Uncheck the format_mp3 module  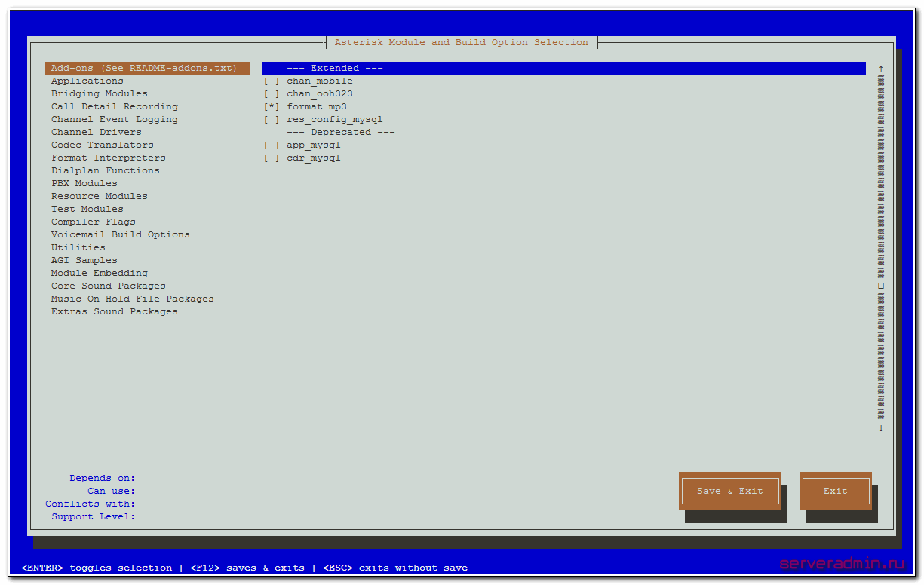(x=272, y=107)
